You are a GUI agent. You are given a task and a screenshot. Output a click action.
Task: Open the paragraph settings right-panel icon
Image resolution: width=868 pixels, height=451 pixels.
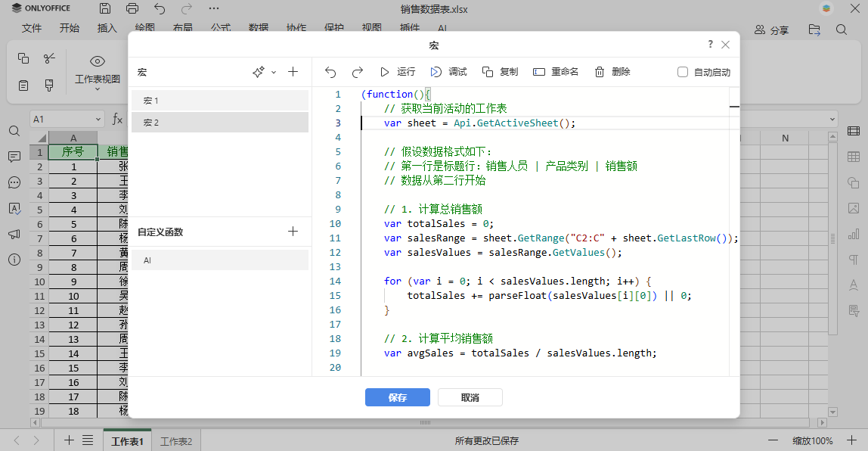(854, 260)
